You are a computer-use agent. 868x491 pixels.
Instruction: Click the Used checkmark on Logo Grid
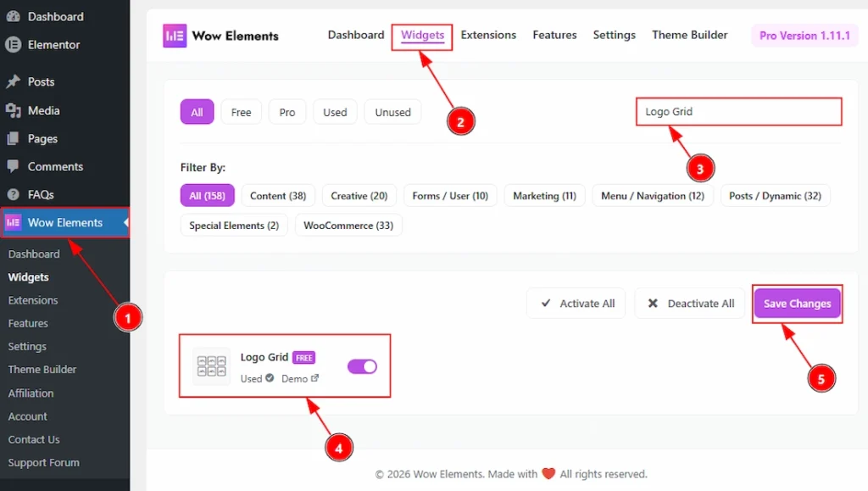point(270,378)
